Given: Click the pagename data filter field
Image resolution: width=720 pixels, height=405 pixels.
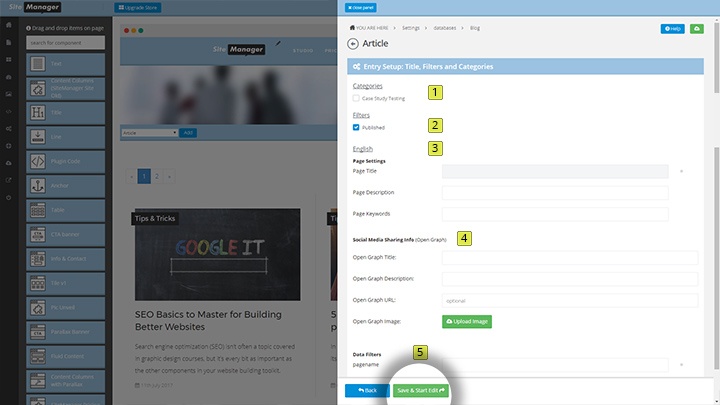Looking at the screenshot, I should 555,365.
